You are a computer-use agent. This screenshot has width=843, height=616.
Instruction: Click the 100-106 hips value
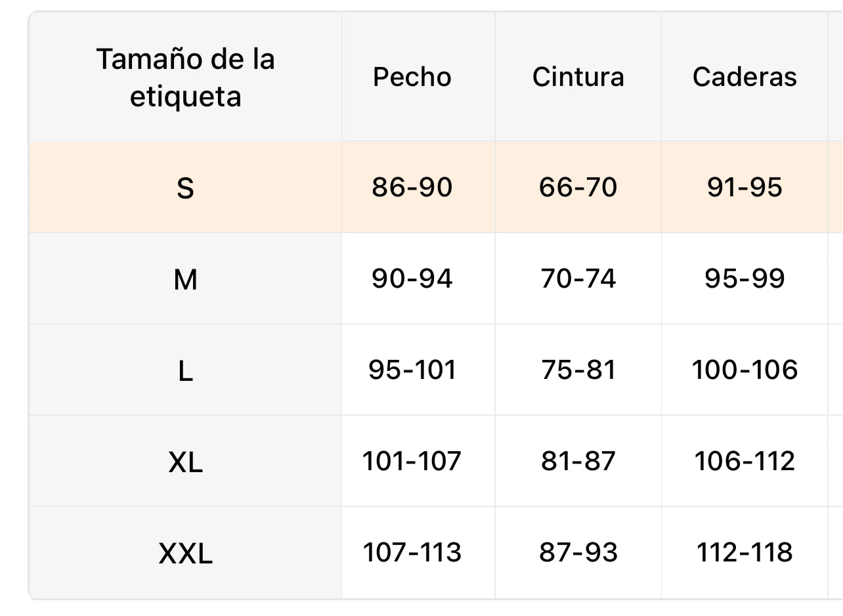tap(745, 370)
